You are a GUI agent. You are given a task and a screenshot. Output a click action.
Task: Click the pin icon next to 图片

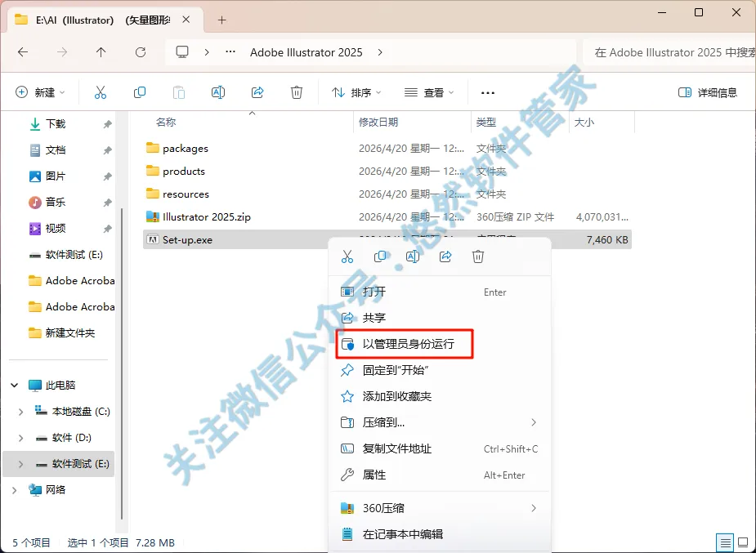tap(107, 176)
